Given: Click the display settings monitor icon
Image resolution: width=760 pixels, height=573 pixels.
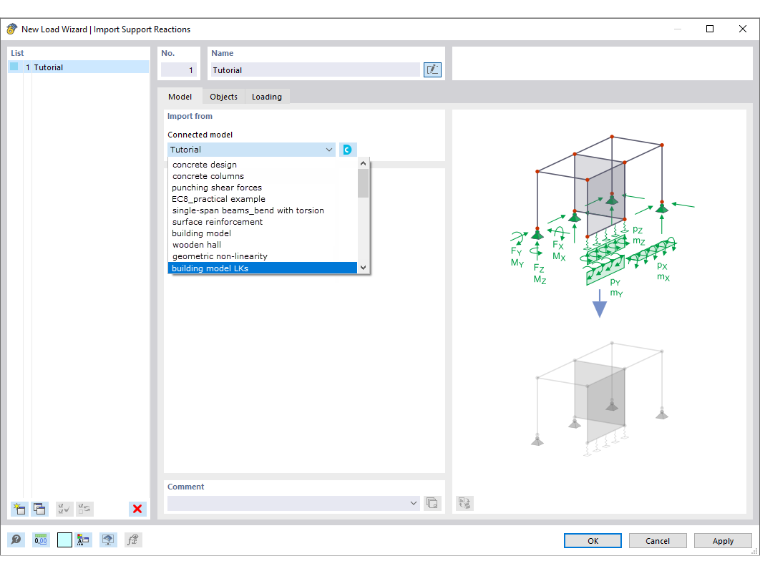Looking at the screenshot, I should pyautogui.click(x=108, y=540).
